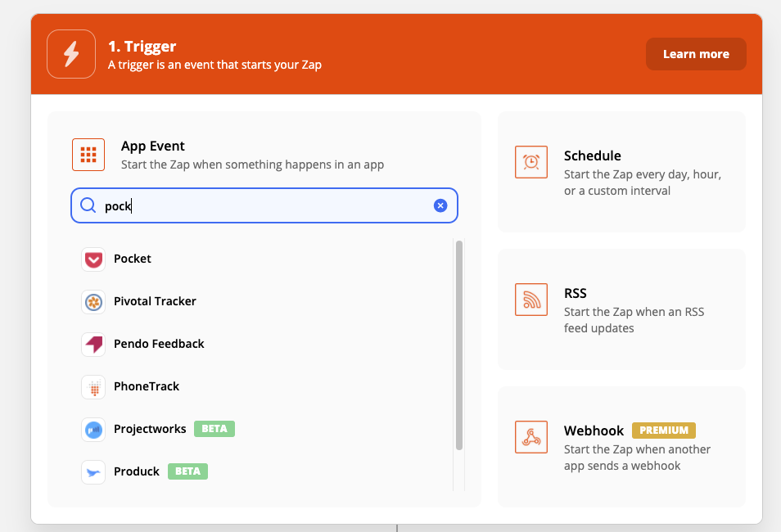Select the Webhook trigger title
Image resolution: width=781 pixels, height=532 pixels.
coord(594,431)
